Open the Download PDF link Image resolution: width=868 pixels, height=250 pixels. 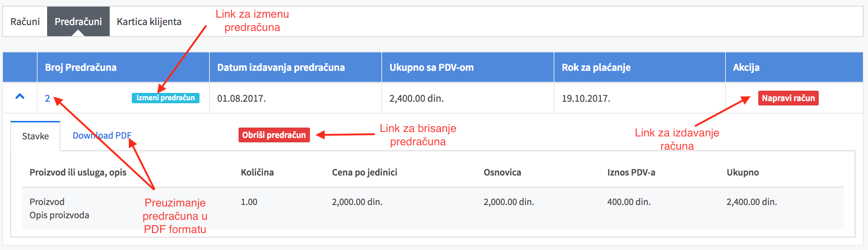click(x=102, y=135)
